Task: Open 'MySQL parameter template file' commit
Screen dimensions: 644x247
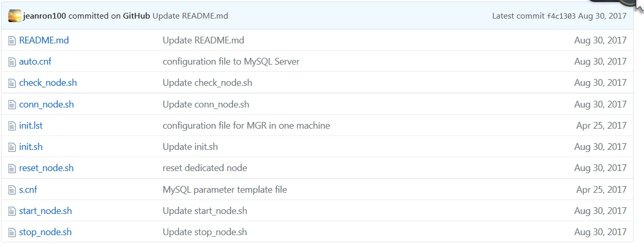Action: [225, 190]
